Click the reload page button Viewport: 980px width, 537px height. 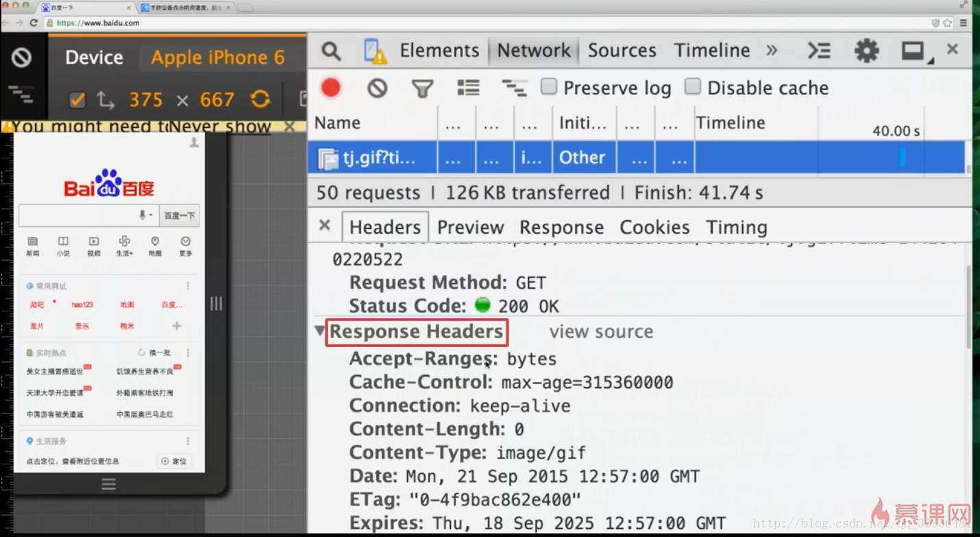coord(34,23)
